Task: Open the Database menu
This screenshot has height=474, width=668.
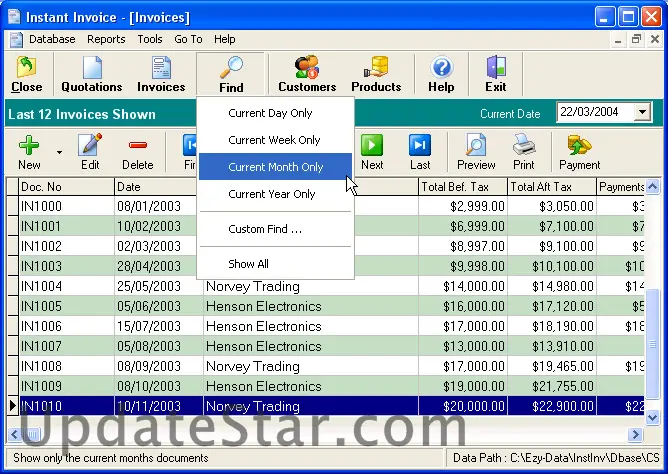Action: pyautogui.click(x=52, y=39)
